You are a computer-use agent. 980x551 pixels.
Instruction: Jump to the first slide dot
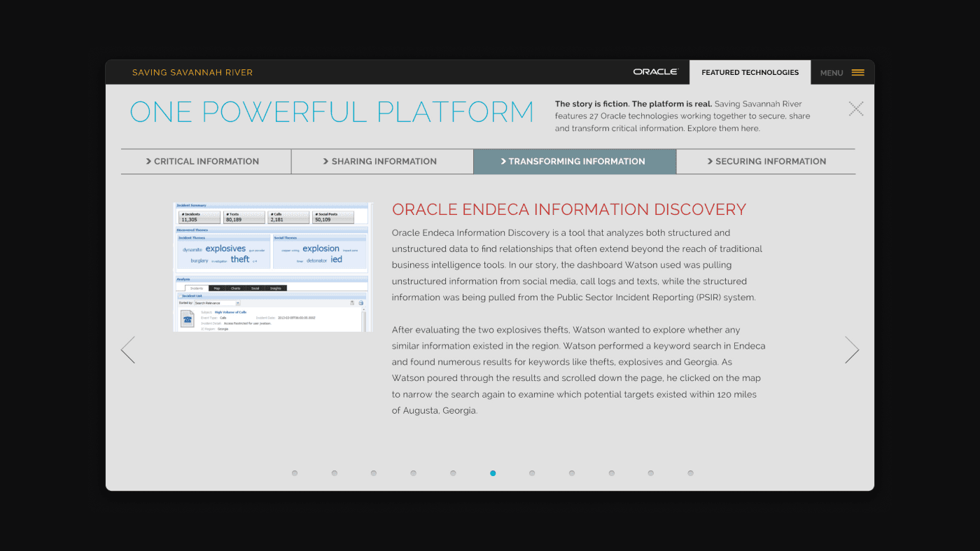[295, 473]
